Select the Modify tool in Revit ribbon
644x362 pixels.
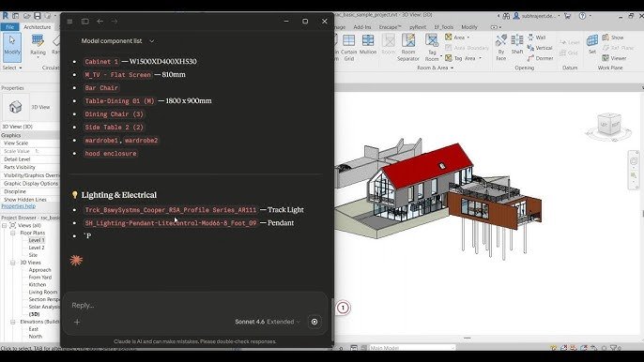pyautogui.click(x=12, y=46)
